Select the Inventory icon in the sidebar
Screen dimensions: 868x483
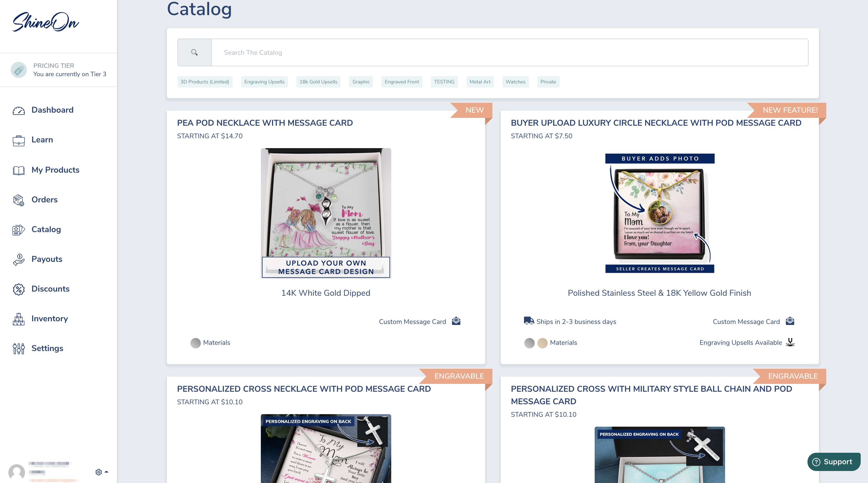click(x=18, y=319)
